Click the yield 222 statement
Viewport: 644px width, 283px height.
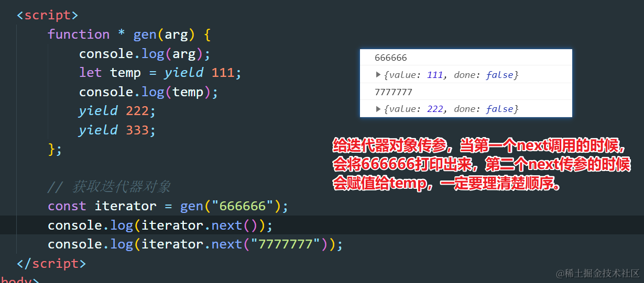(117, 111)
